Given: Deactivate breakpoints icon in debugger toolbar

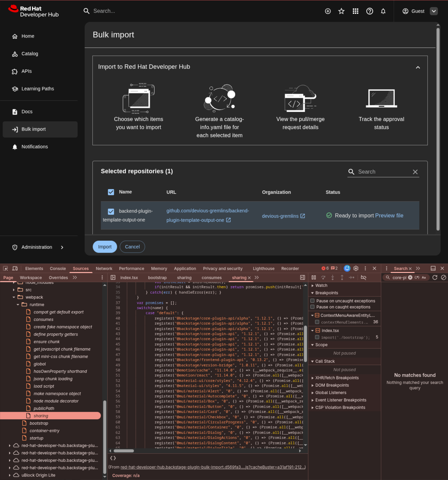Looking at the screenshot, I should 363,278.
